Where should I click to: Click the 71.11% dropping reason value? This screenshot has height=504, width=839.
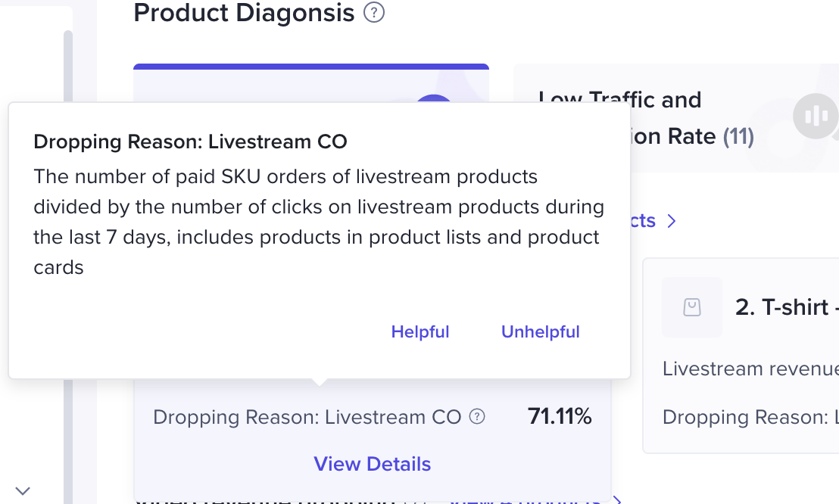[x=560, y=416]
